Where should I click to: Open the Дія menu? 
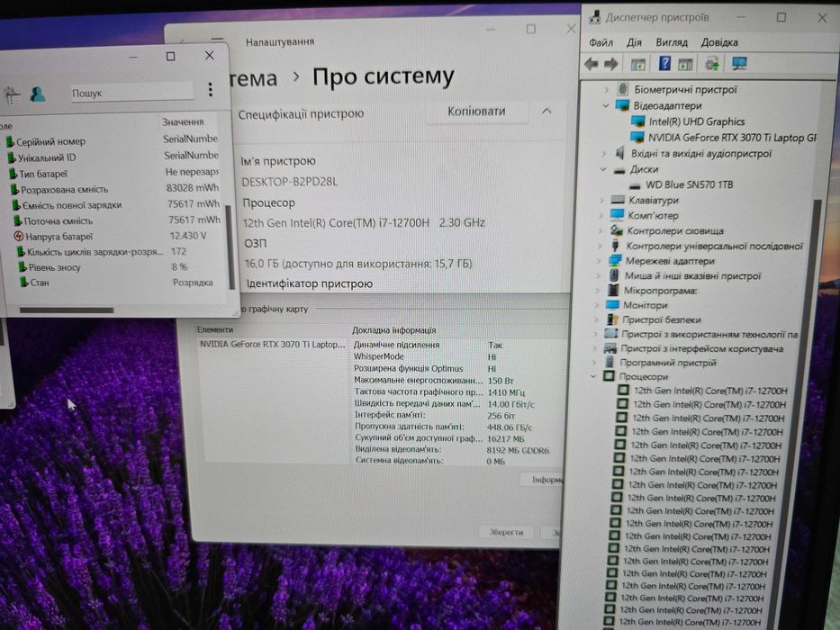click(x=635, y=42)
